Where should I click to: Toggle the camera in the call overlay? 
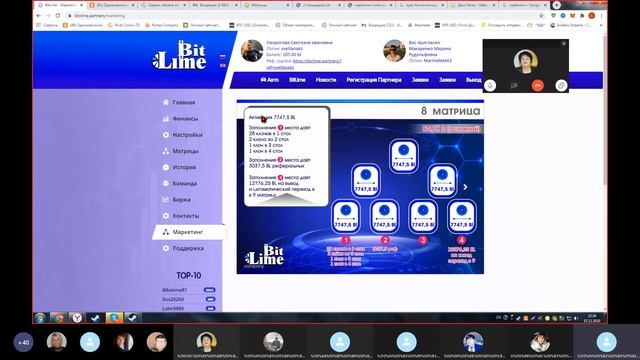pos(513,85)
